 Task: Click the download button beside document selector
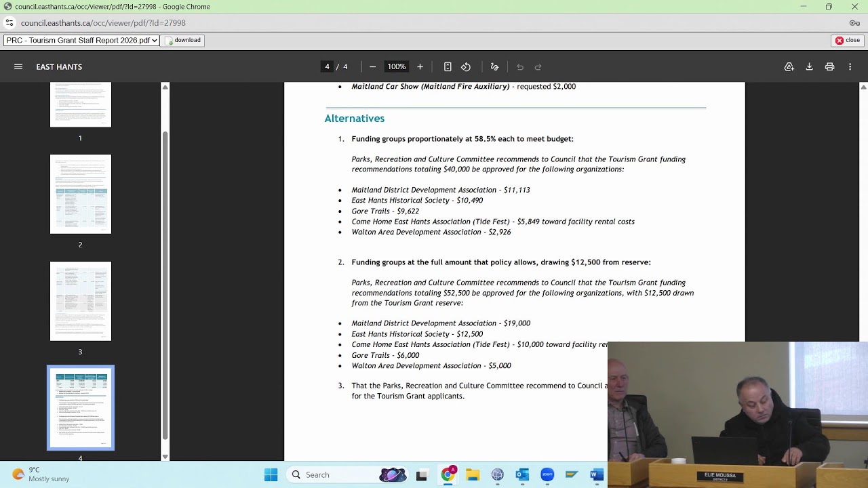click(x=183, y=40)
